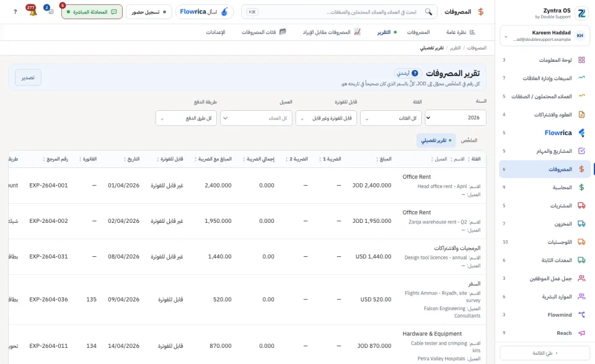Click the أرشدني guide button
The width and height of the screenshot is (595, 364).
(x=408, y=73)
